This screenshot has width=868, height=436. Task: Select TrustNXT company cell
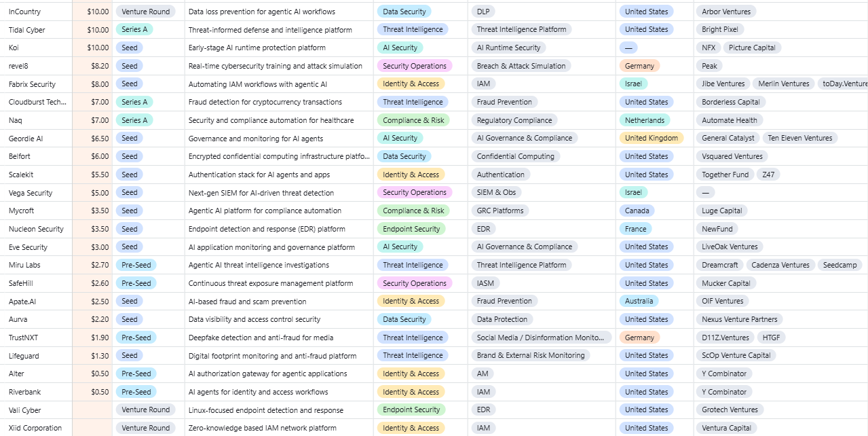pyautogui.click(x=36, y=338)
